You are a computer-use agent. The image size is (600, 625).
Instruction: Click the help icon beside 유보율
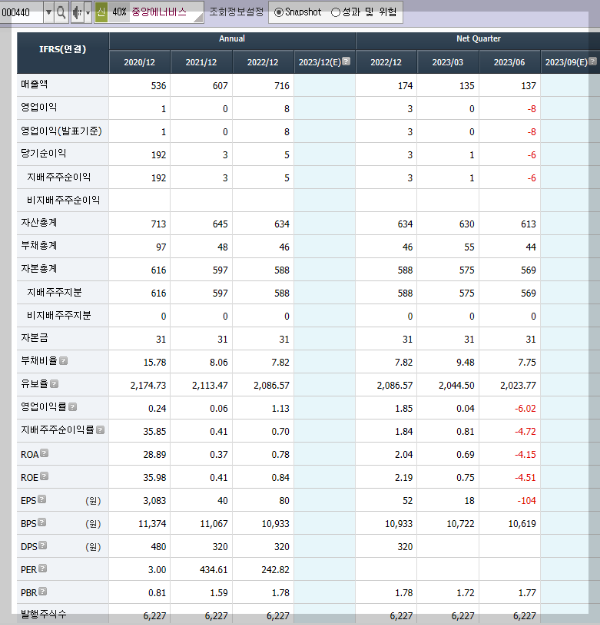click(54, 384)
